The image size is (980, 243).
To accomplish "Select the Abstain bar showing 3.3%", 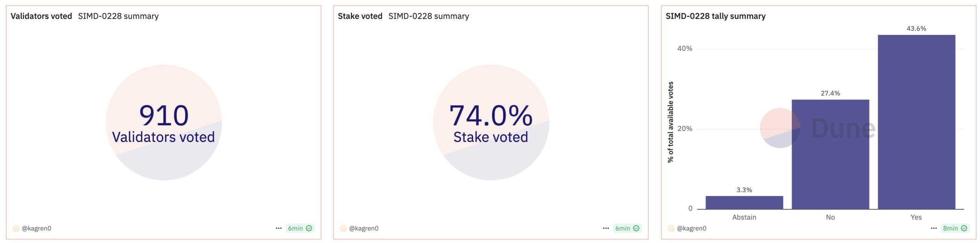I will [x=744, y=202].
